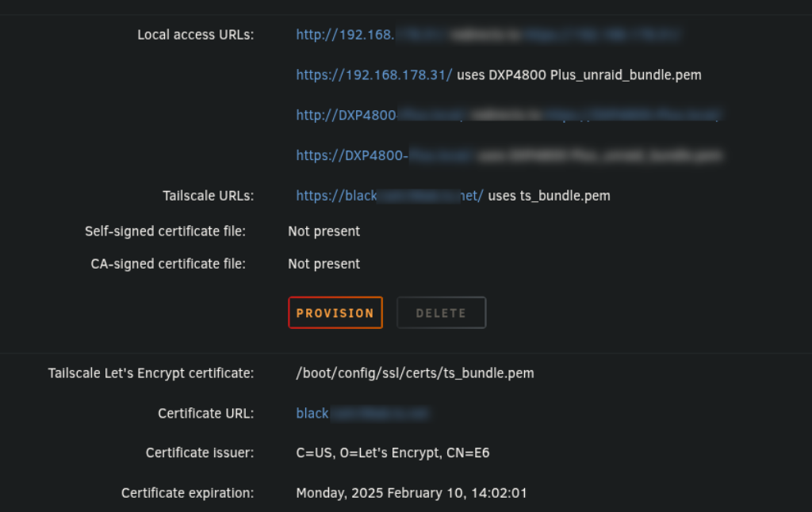Click the blurred redirect link after http://DXP4800
The image size is (812, 512).
(x=633, y=115)
